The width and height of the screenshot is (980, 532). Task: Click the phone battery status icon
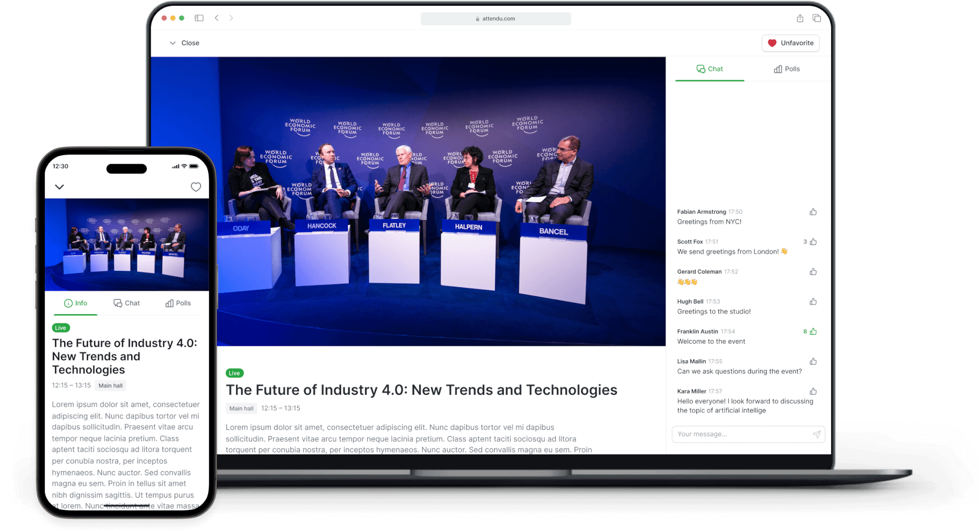(194, 166)
